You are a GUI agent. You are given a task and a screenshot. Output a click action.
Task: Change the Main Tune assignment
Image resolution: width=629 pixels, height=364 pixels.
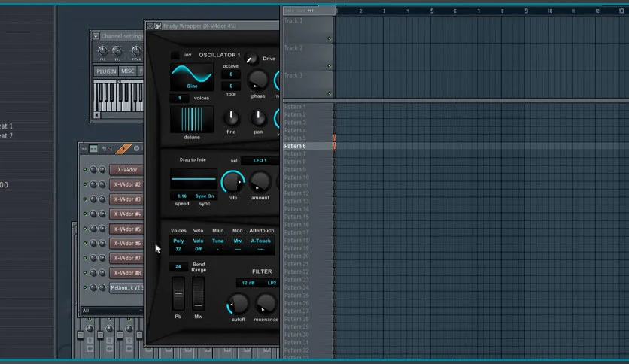click(x=218, y=241)
